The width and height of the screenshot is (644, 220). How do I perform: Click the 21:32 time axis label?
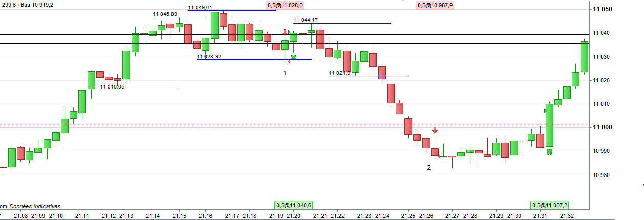(568, 216)
